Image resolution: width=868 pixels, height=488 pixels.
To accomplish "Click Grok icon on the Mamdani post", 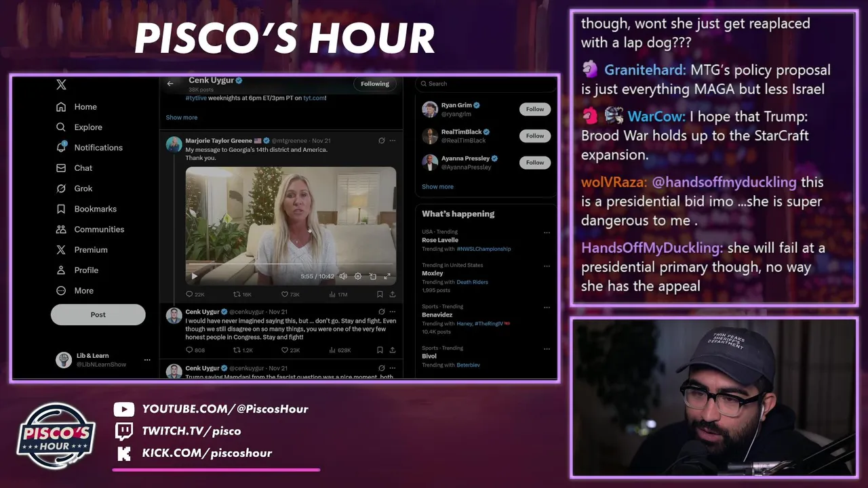I will click(x=382, y=368).
